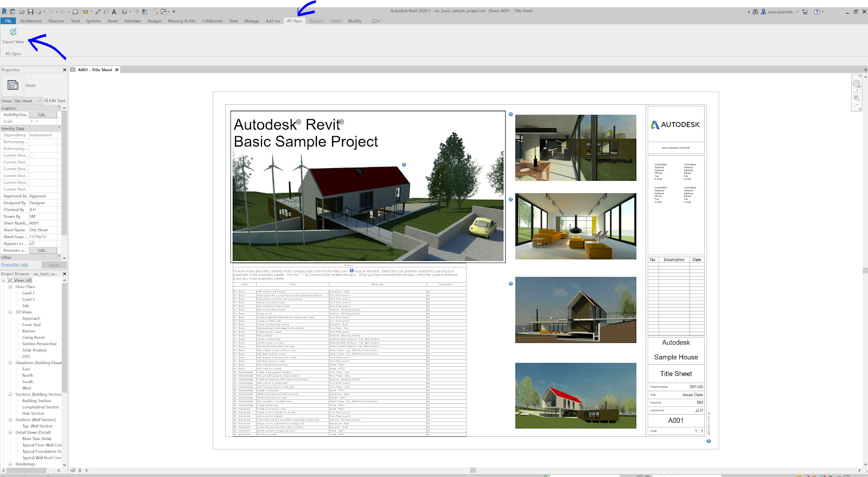
Task: Click the drawing area horizontal scrollbar thumb
Action: pyautogui.click(x=473, y=470)
